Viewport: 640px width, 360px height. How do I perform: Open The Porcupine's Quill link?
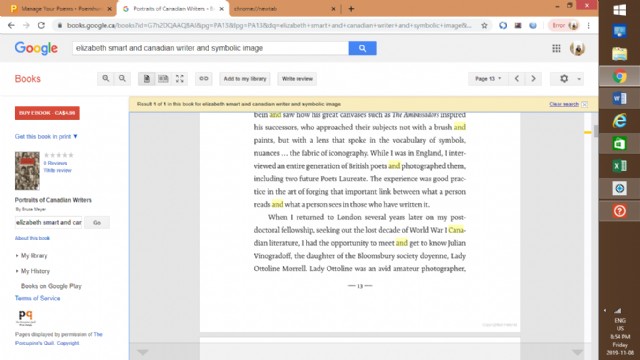coord(58,339)
